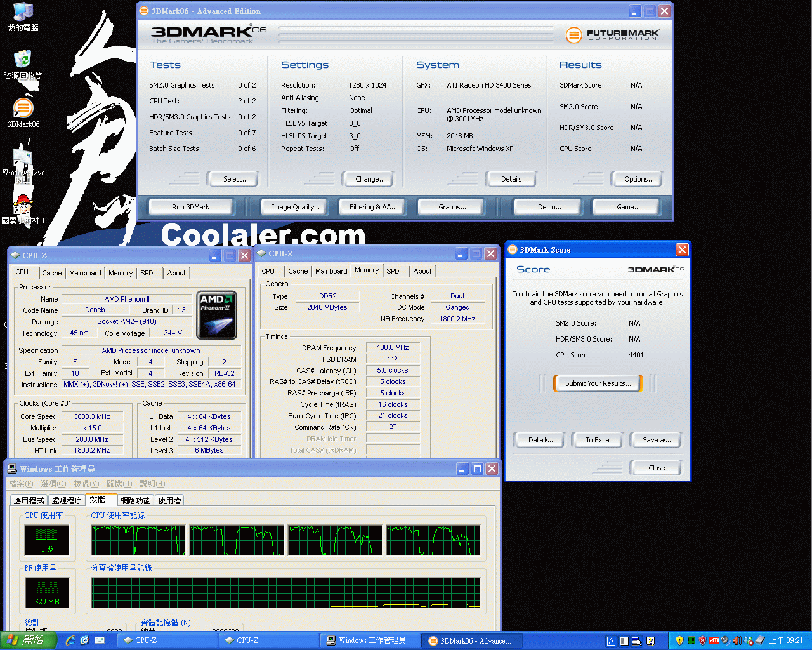The image size is (812, 650).
Task: Open 選項(O) menu in Task Manager
Action: [54, 484]
